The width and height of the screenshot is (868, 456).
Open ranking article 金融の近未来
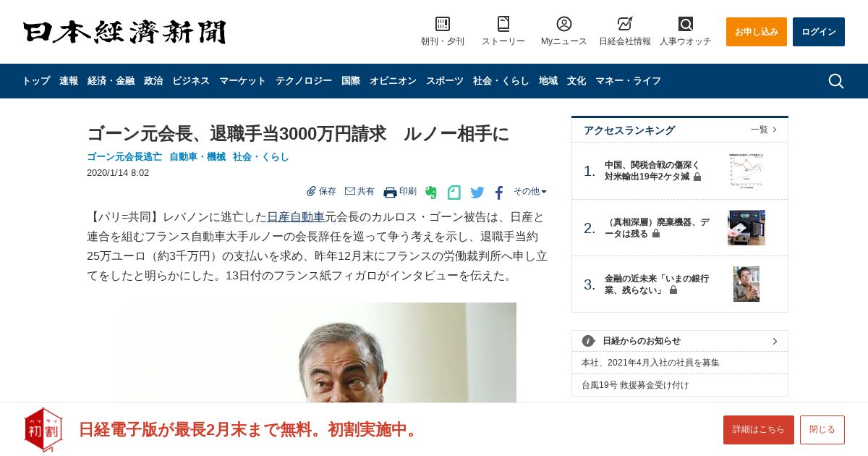click(x=657, y=284)
